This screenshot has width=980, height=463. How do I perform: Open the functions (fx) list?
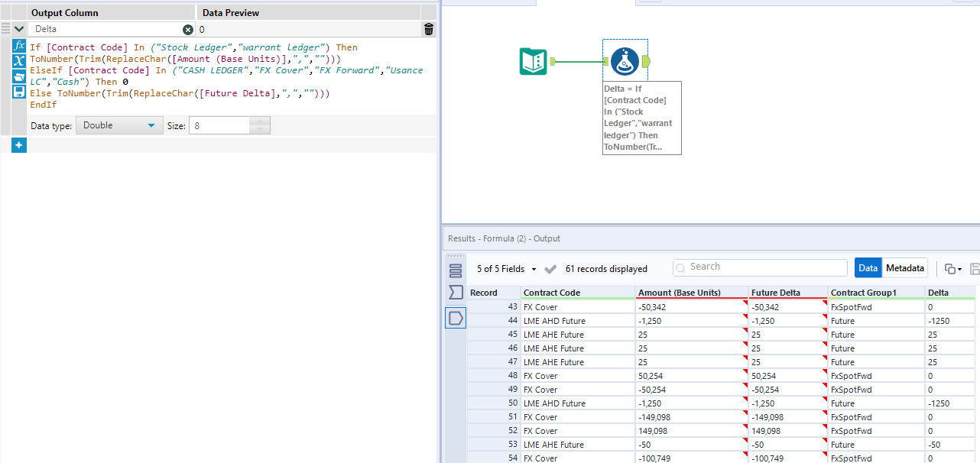[x=19, y=46]
